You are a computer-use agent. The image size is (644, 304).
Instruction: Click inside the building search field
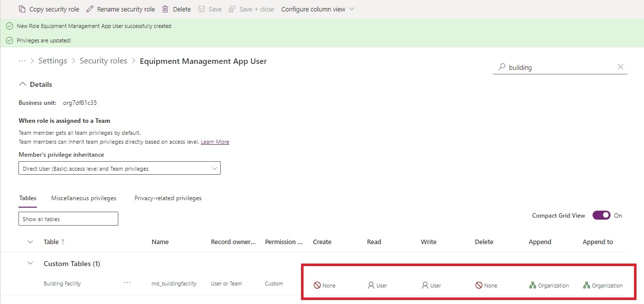click(x=549, y=67)
